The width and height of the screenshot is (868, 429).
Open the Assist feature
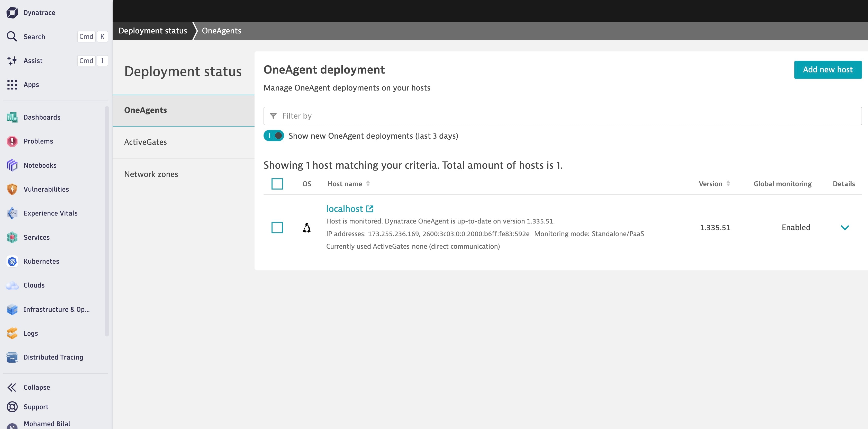12,61
